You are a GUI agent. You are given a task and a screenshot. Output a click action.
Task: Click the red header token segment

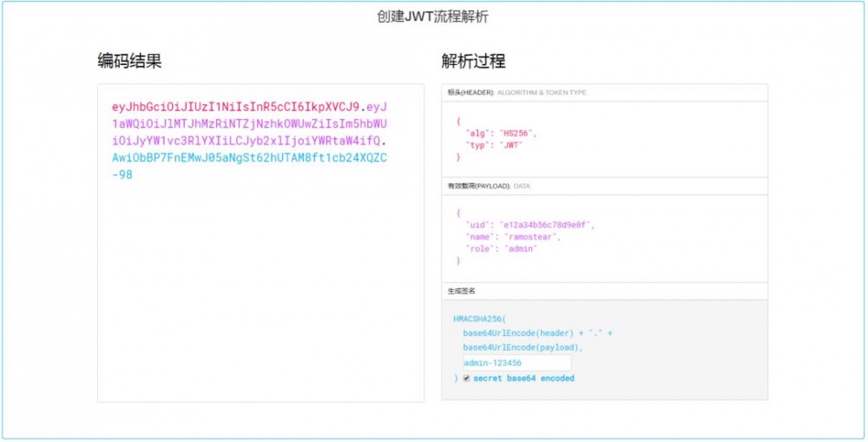click(x=236, y=107)
